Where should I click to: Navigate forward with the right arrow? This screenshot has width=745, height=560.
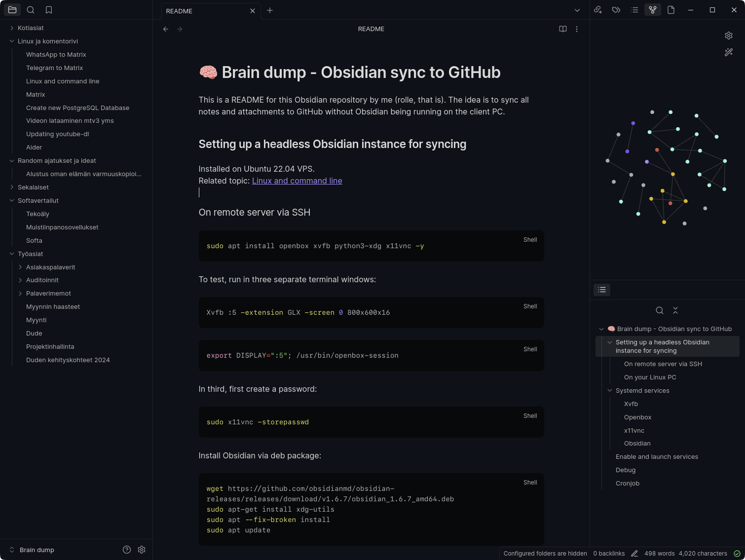pyautogui.click(x=180, y=29)
